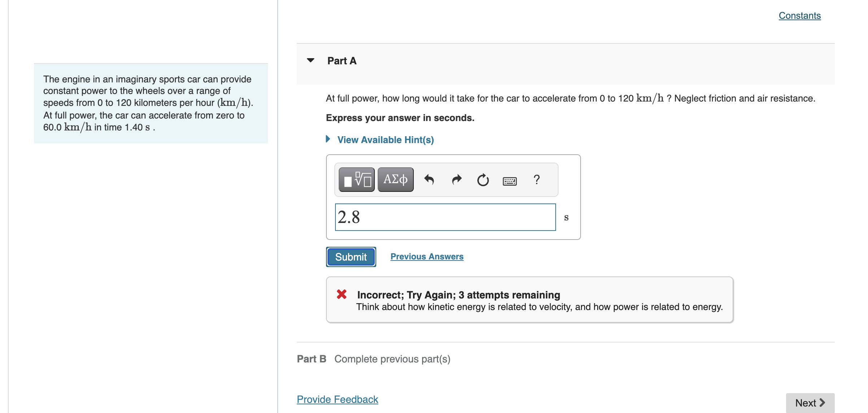Expand View Available Hint(s)

click(x=385, y=140)
